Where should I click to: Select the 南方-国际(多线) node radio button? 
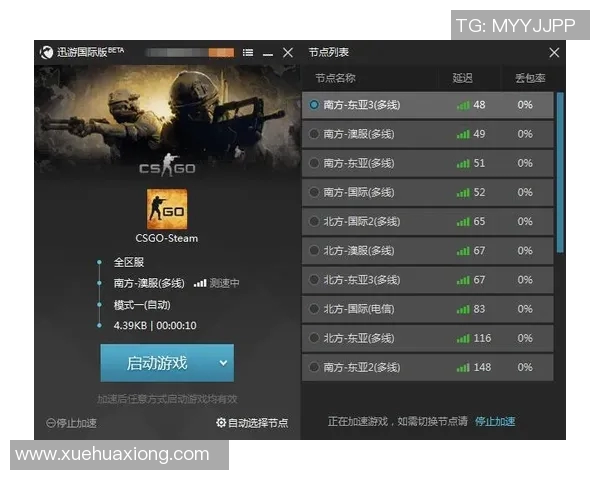[314, 192]
